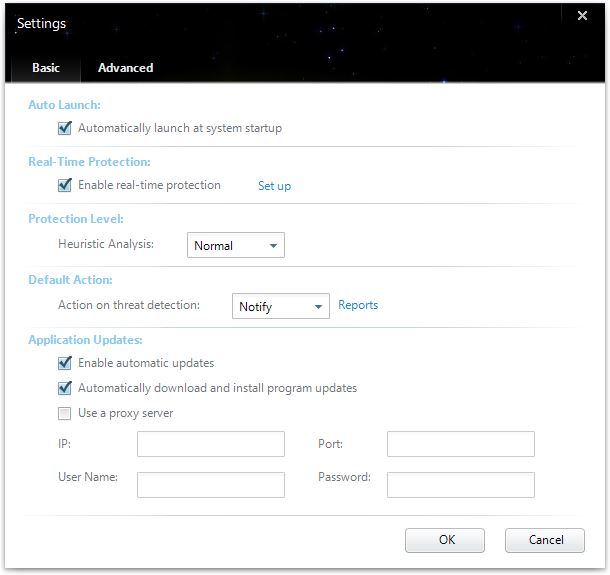Select the Password field
Viewport: 610px width, 575px height.
(460, 485)
